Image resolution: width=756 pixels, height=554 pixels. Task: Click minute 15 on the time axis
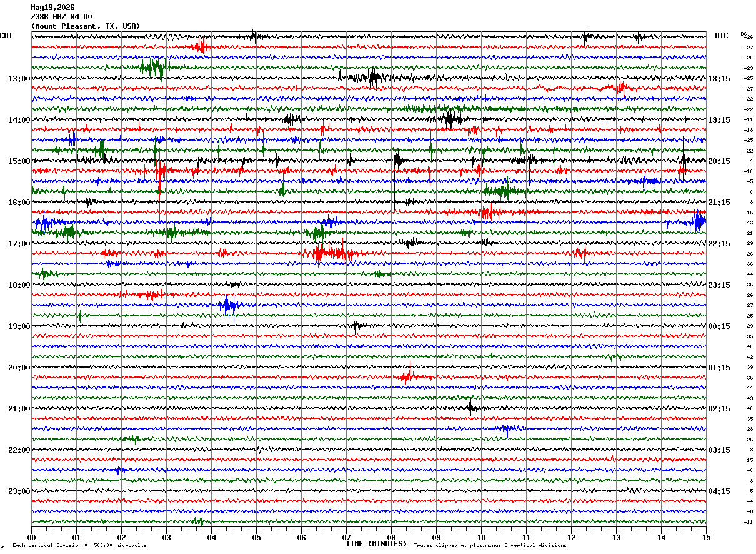click(x=706, y=537)
